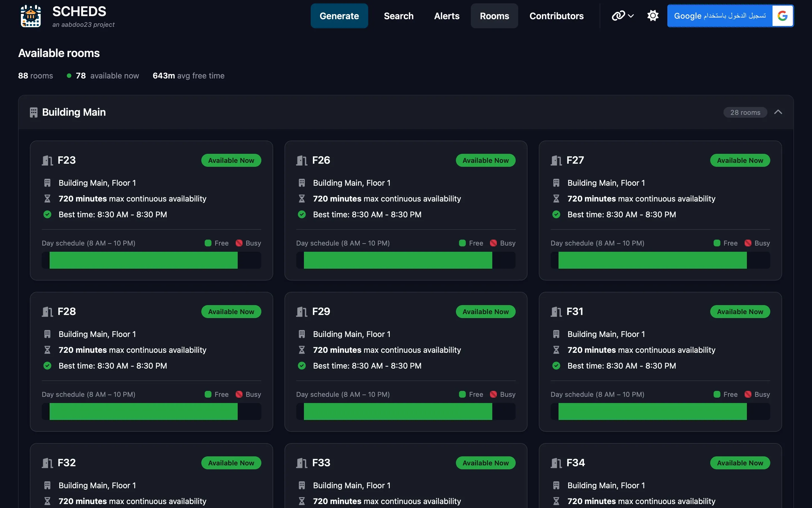Click the F29 day schedule green bar
Viewport: 812px width, 508px height.
(x=398, y=411)
